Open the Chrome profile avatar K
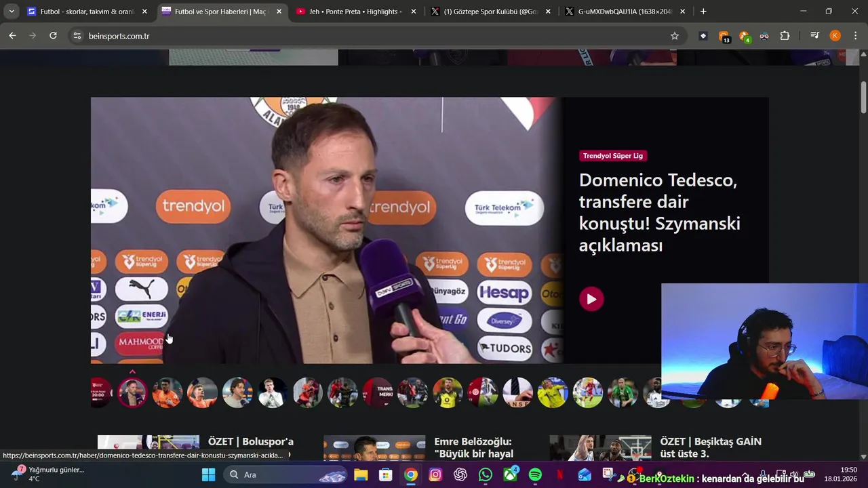Viewport: 868px width, 488px height. [x=835, y=36]
